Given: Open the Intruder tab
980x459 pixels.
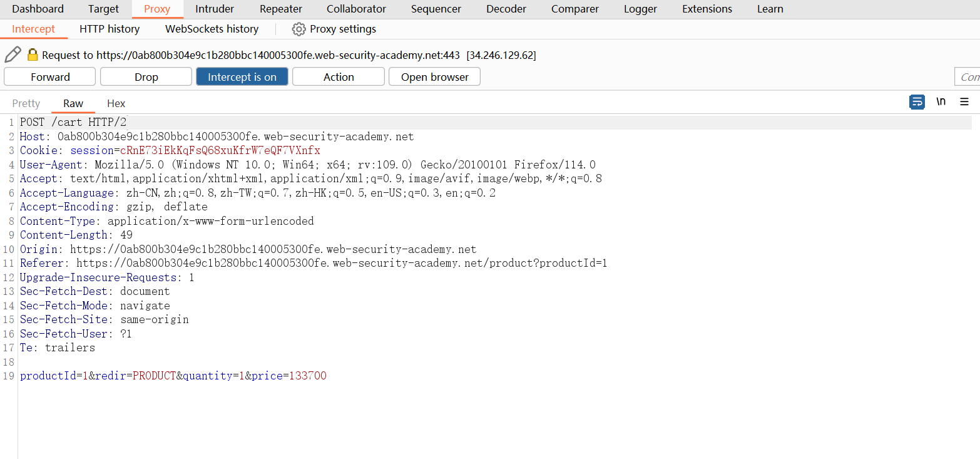Looking at the screenshot, I should (215, 9).
